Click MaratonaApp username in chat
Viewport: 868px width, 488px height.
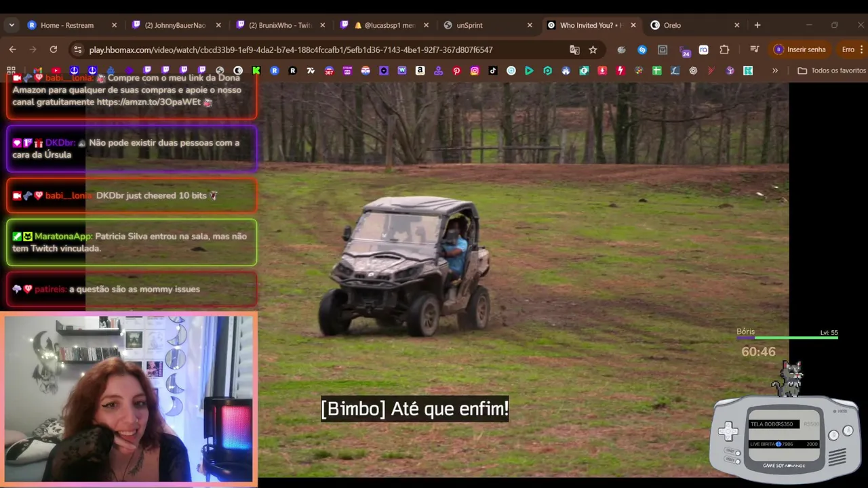coord(63,237)
